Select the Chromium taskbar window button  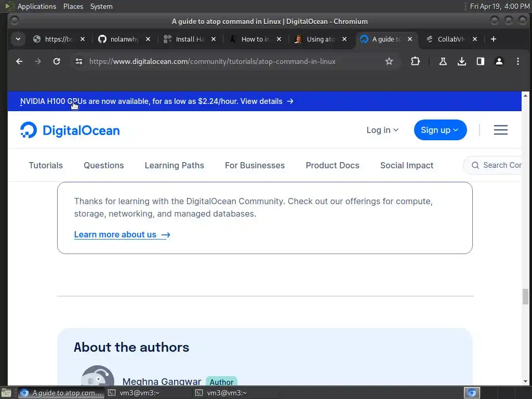[x=61, y=393]
